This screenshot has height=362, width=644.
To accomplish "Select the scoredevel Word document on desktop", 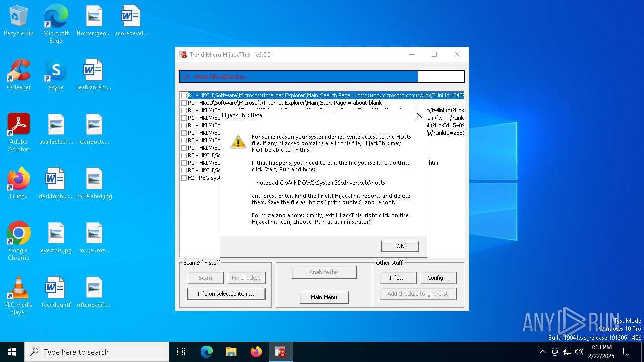I will (x=131, y=21).
